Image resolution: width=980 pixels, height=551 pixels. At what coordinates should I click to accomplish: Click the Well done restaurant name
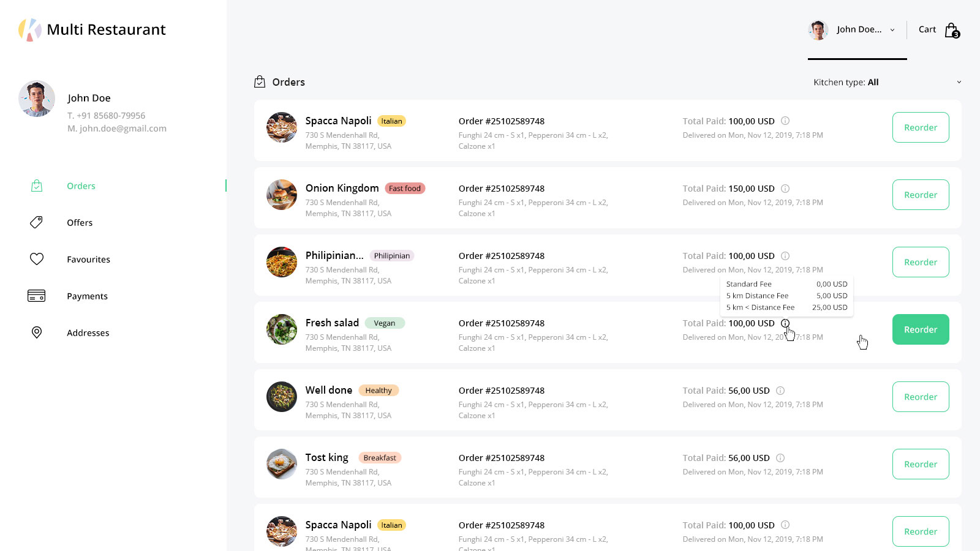coord(329,390)
